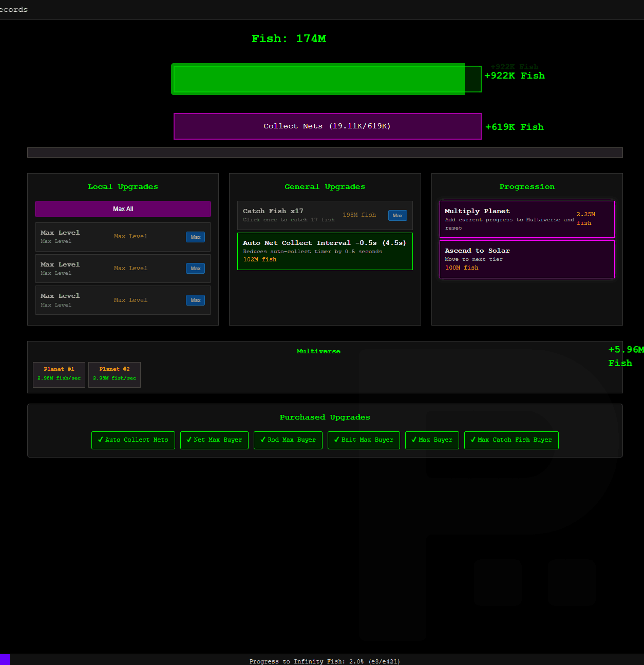The height and width of the screenshot is (665, 644).
Task: Click the Local Upgrades heading
Action: click(123, 187)
